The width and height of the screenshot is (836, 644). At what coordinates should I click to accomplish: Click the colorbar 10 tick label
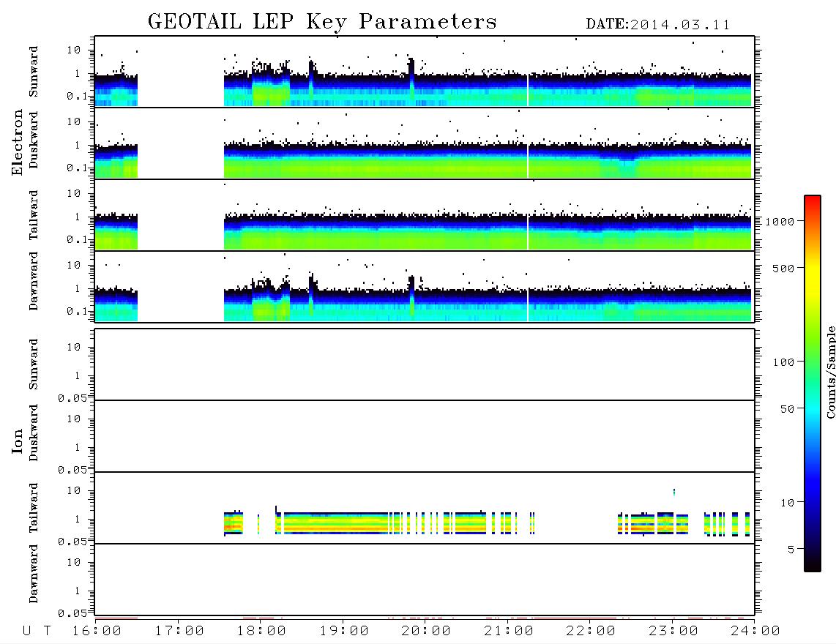[x=787, y=503]
